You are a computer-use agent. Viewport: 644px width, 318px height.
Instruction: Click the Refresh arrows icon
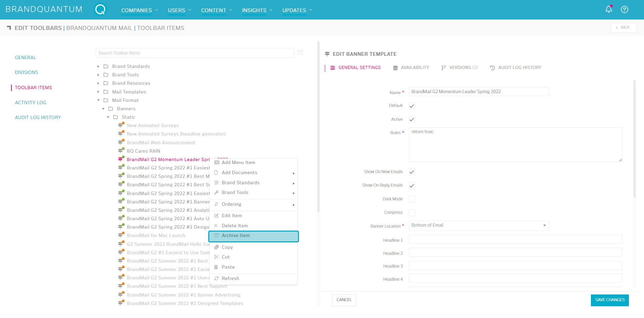tap(216, 278)
